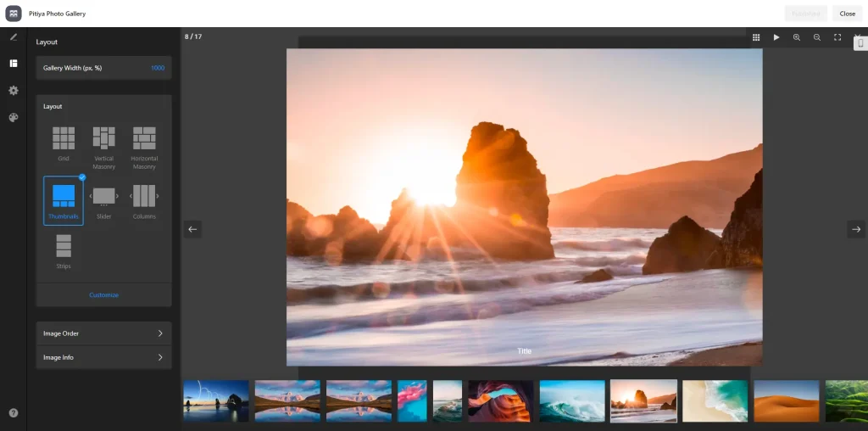Toggle fullscreen view icon
This screenshot has width=868, height=431.
(x=837, y=37)
